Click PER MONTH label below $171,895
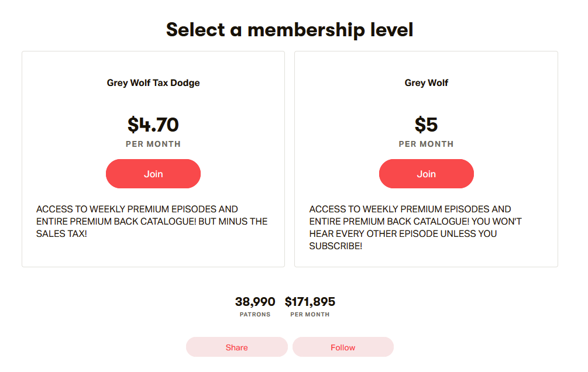588x372 pixels. (310, 314)
